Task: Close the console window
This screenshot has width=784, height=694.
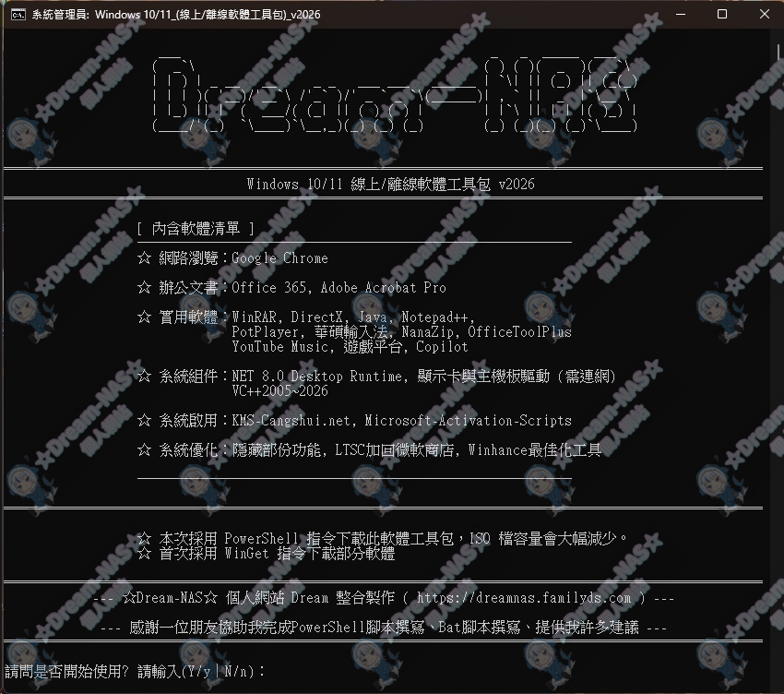Action: 764,14
